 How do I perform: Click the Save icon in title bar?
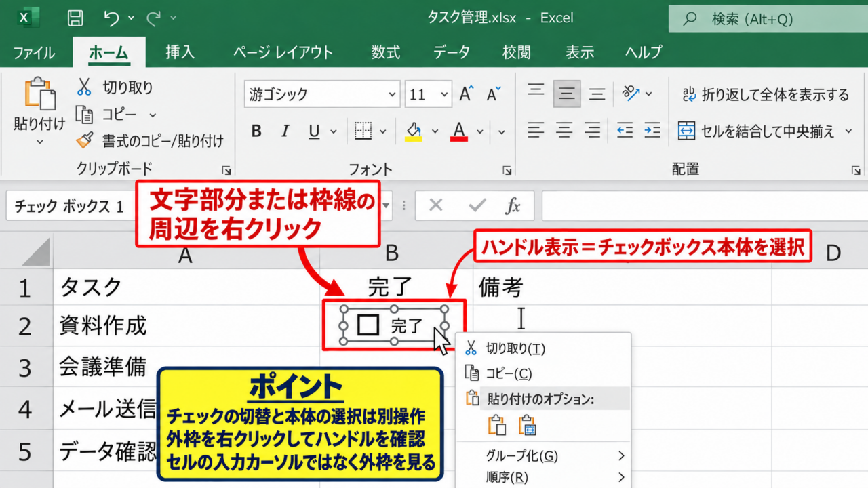pos(77,18)
